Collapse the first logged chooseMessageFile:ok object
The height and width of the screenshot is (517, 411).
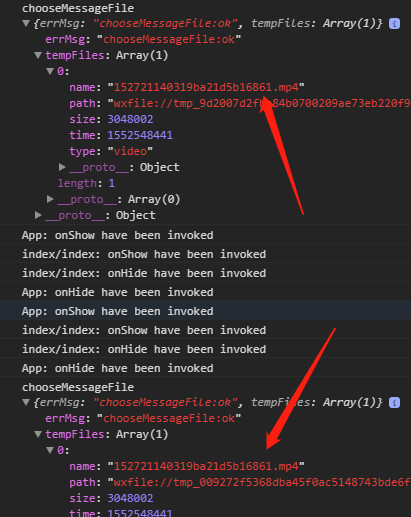tap(26, 23)
